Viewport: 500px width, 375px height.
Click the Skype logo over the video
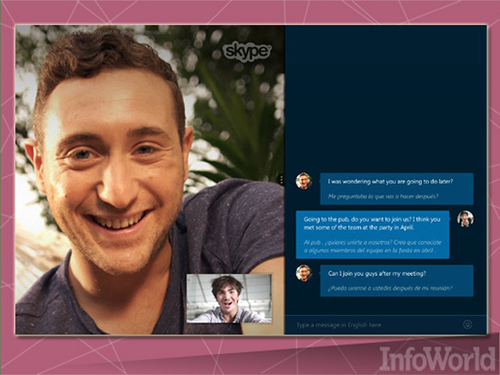click(247, 52)
